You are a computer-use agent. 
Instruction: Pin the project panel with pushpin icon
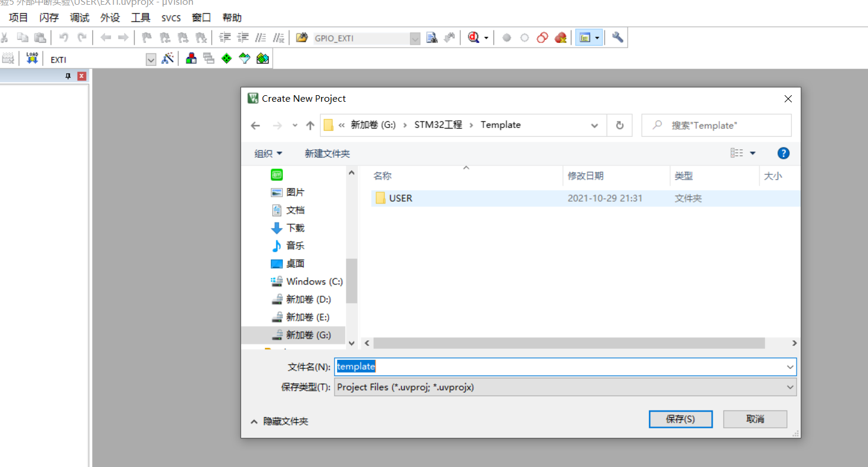click(x=68, y=76)
